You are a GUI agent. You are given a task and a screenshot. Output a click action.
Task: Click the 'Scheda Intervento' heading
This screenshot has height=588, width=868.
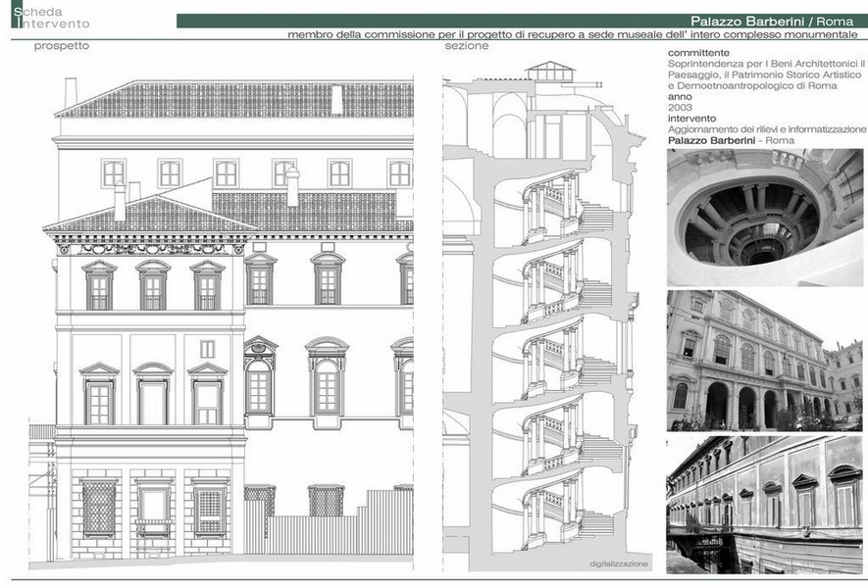51,17
